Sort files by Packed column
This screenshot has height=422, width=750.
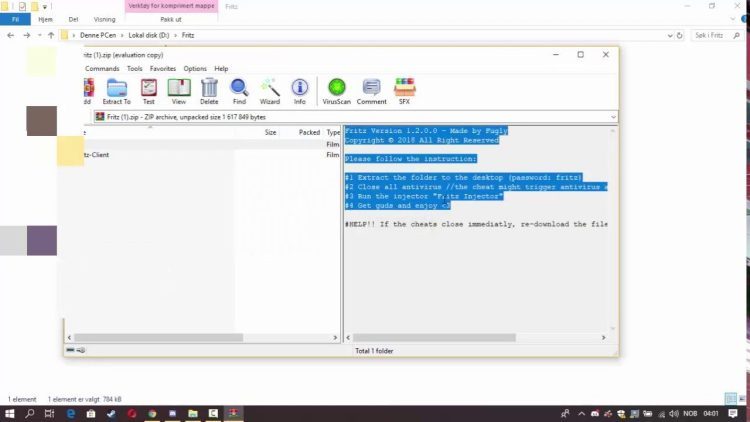tap(309, 132)
